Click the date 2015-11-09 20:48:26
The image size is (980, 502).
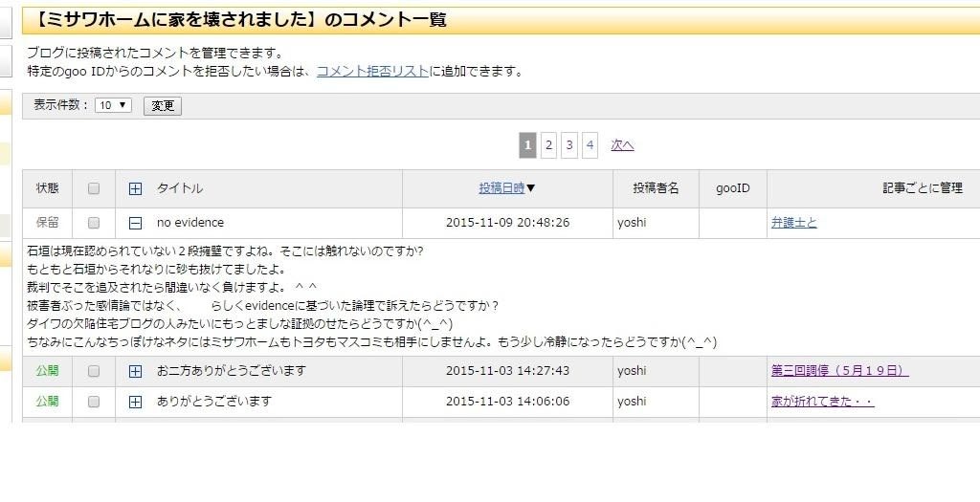tap(507, 222)
